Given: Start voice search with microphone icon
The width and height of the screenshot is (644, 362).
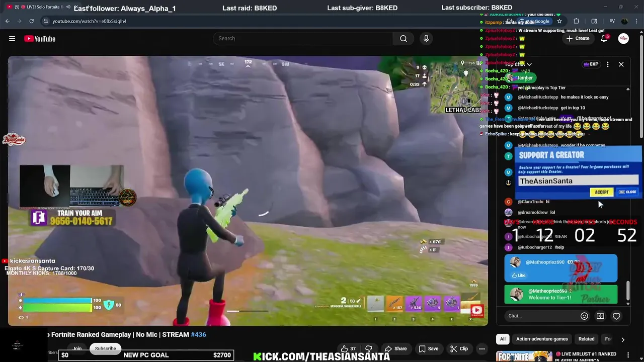Looking at the screenshot, I should [x=426, y=39].
